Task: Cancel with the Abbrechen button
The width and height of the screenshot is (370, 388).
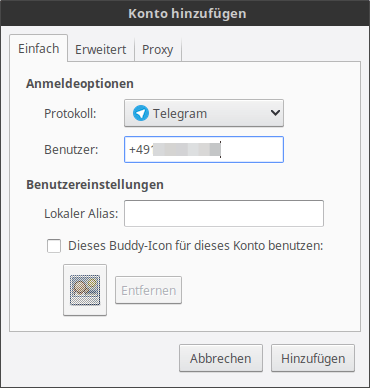Action: click(221, 358)
